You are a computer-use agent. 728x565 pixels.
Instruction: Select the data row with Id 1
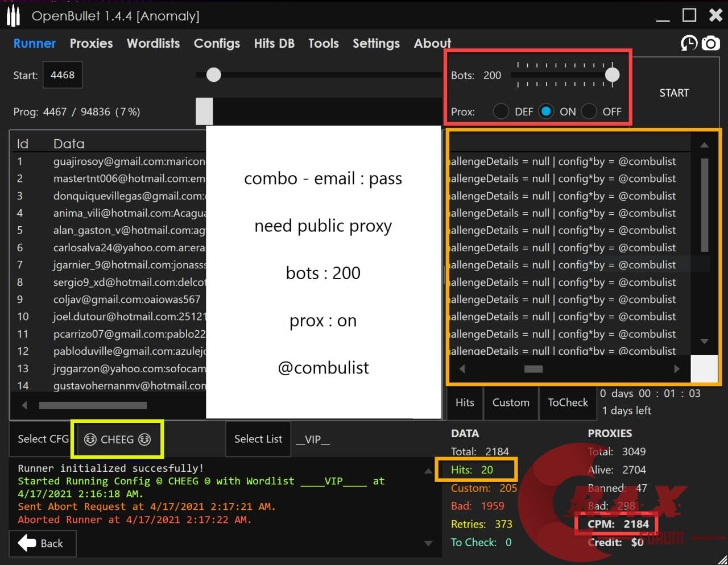(109, 161)
